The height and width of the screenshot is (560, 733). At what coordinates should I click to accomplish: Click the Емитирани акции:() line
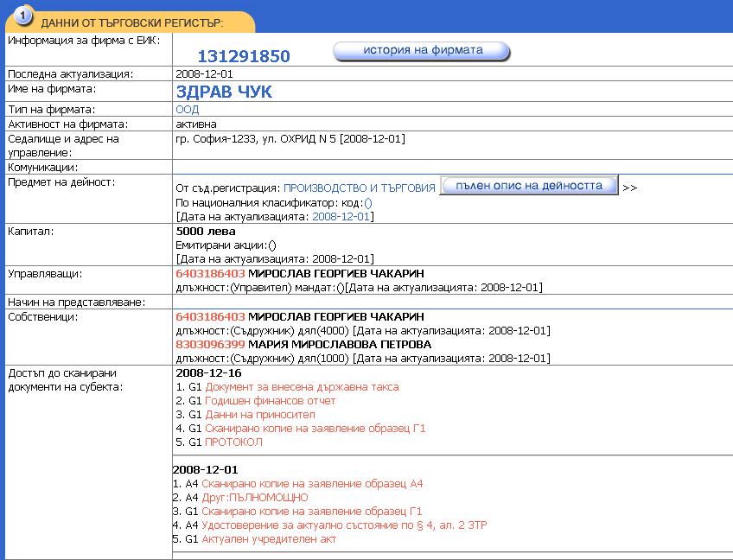pos(226,245)
